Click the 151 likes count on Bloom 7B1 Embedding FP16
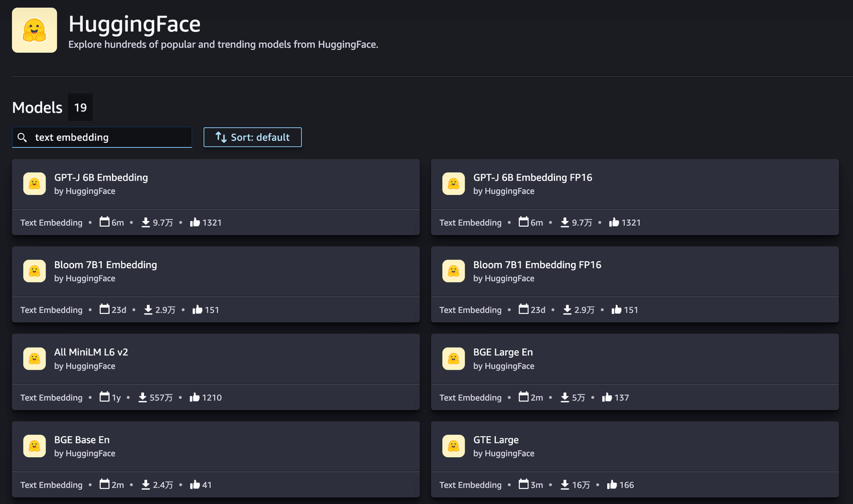 point(631,310)
